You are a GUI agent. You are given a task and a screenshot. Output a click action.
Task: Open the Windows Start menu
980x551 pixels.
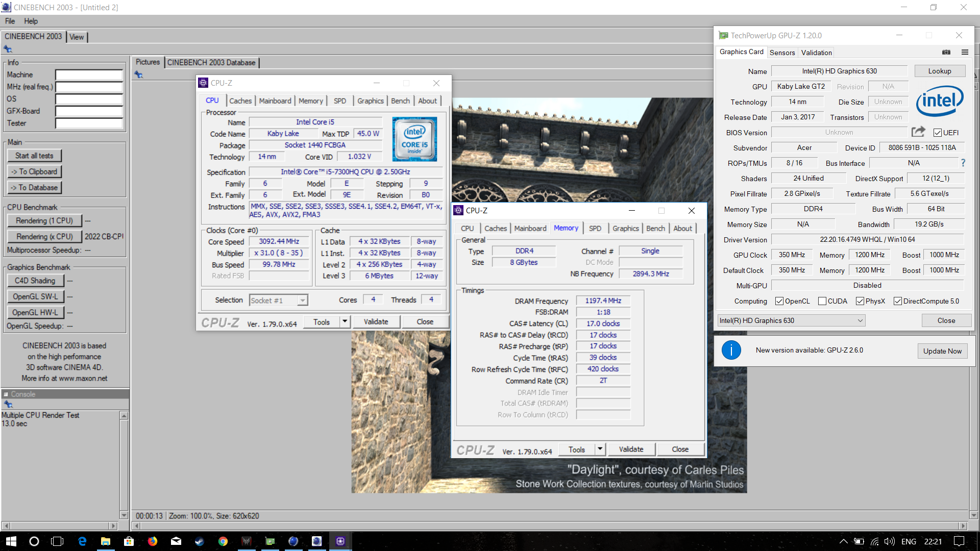11,541
